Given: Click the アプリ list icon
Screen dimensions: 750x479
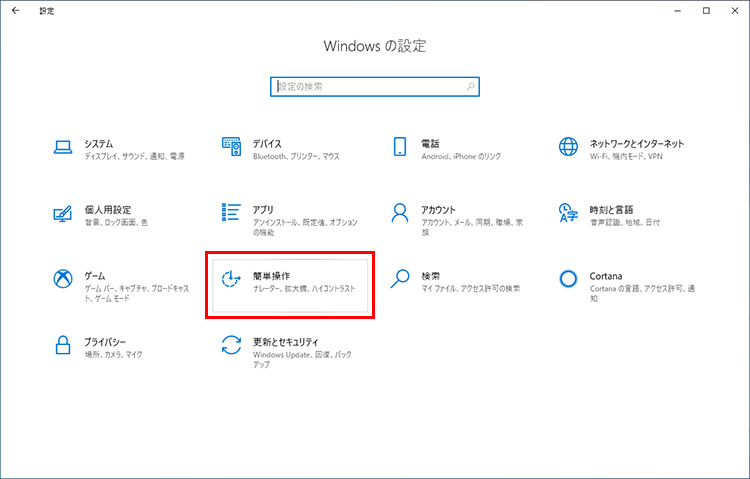Looking at the screenshot, I should (231, 213).
